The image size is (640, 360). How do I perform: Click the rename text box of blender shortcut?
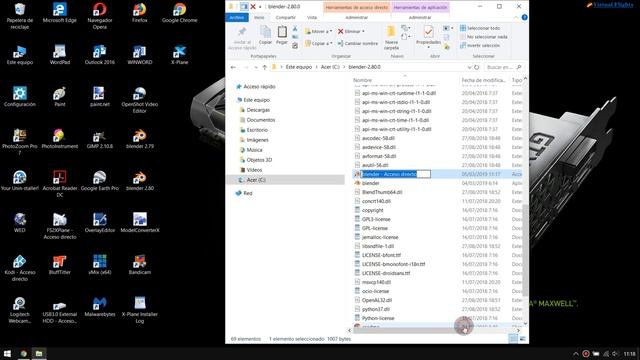(396, 174)
